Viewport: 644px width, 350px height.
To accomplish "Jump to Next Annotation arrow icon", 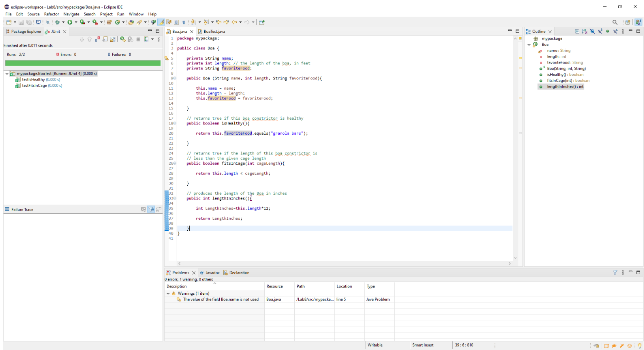I will (x=193, y=22).
